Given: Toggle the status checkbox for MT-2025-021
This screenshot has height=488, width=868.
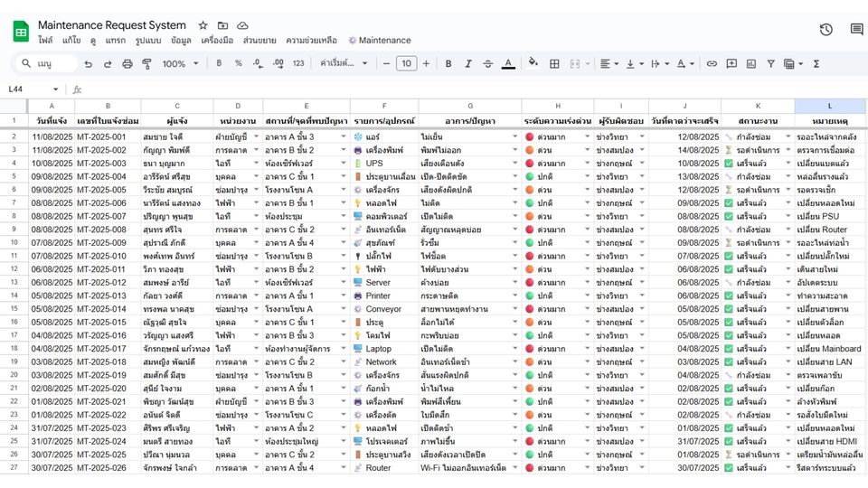Looking at the screenshot, I should pyautogui.click(x=729, y=401).
